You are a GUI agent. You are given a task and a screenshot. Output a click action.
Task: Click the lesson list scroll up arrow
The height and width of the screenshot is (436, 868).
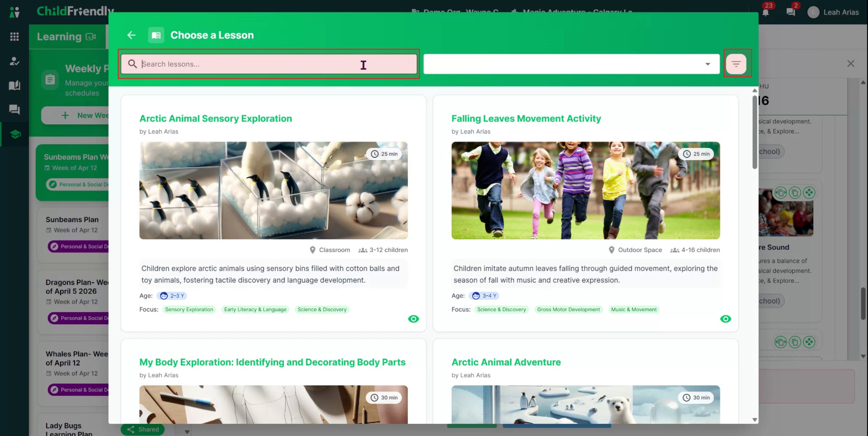pyautogui.click(x=754, y=90)
